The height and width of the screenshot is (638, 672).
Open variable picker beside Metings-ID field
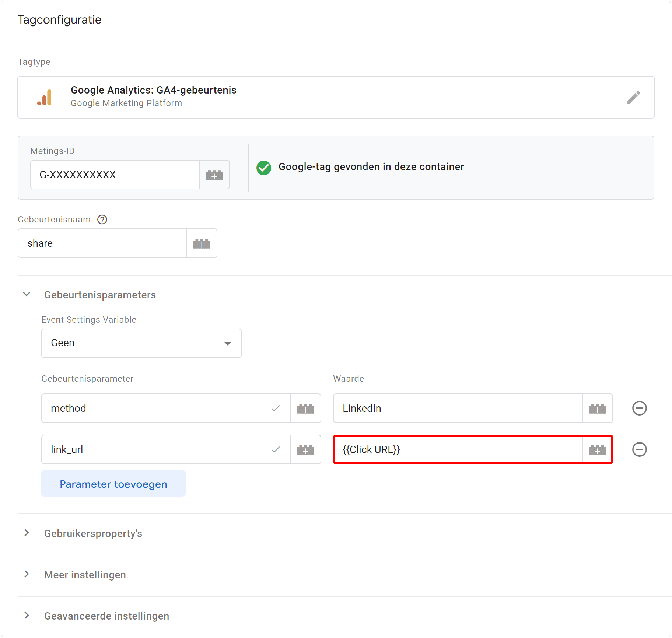point(214,175)
